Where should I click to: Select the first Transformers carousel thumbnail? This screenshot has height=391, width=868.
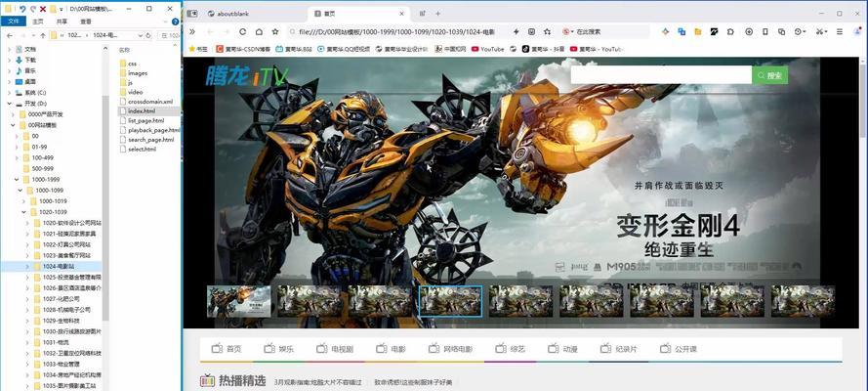coord(238,301)
